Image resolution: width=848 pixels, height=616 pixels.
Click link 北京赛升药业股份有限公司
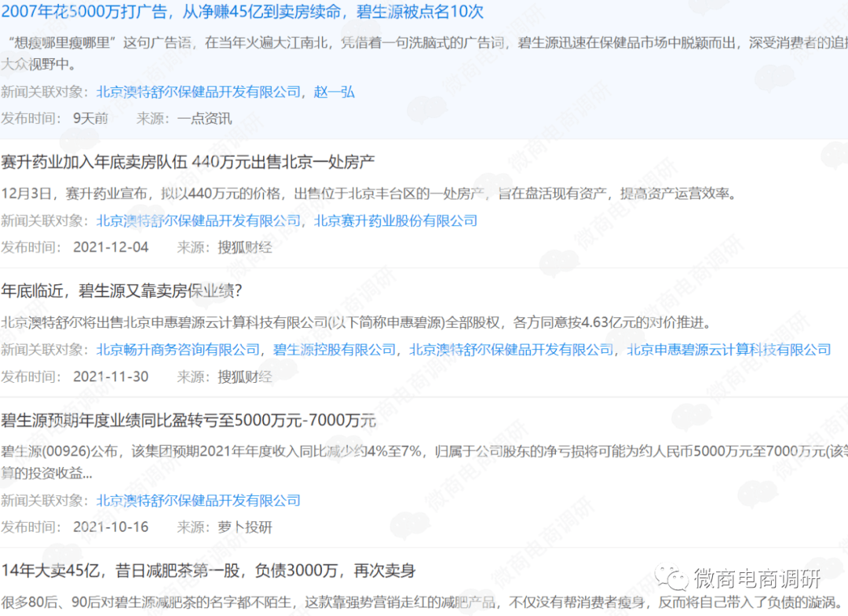pos(397,221)
